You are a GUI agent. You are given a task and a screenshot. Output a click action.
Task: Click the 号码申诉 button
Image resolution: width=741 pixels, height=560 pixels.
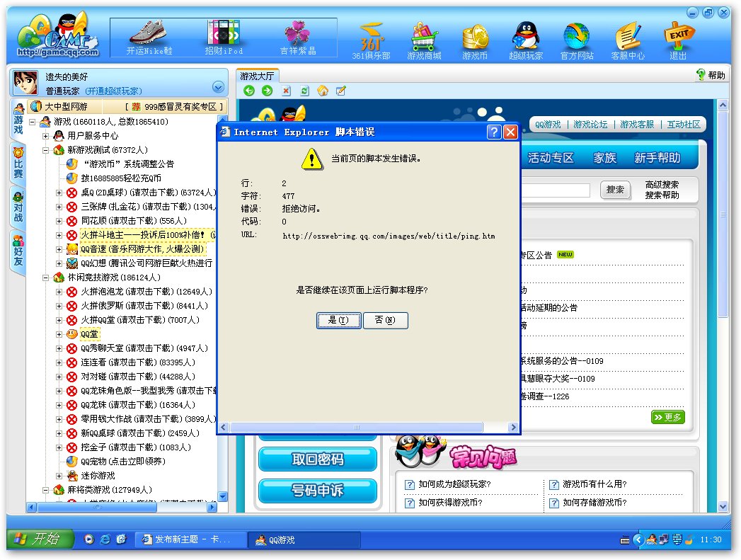point(318,491)
